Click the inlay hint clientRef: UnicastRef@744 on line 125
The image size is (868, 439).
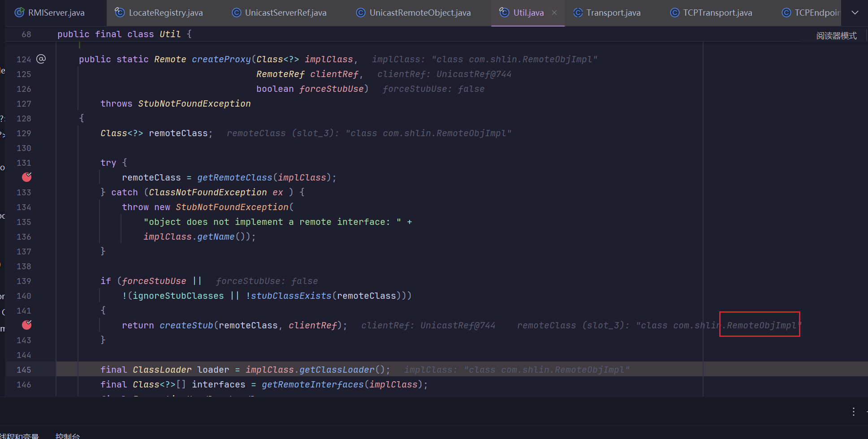point(444,74)
